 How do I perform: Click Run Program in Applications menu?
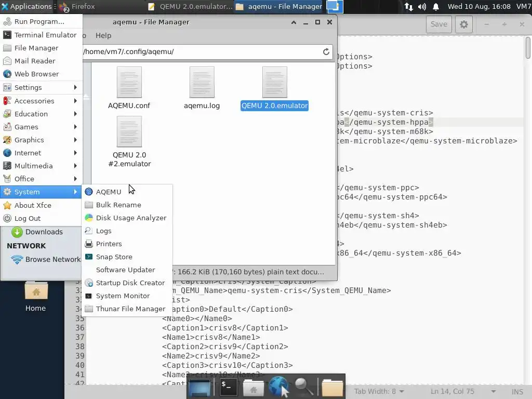click(41, 21)
